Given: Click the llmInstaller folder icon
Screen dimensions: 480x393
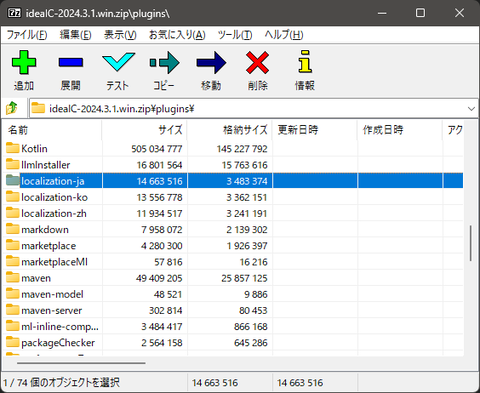Looking at the screenshot, I should 13,164.
